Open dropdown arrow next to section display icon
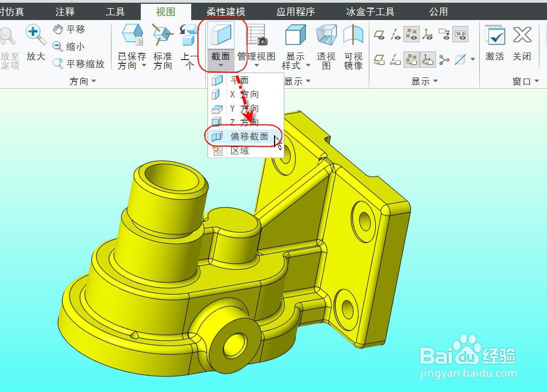547x392 pixels. (473, 60)
